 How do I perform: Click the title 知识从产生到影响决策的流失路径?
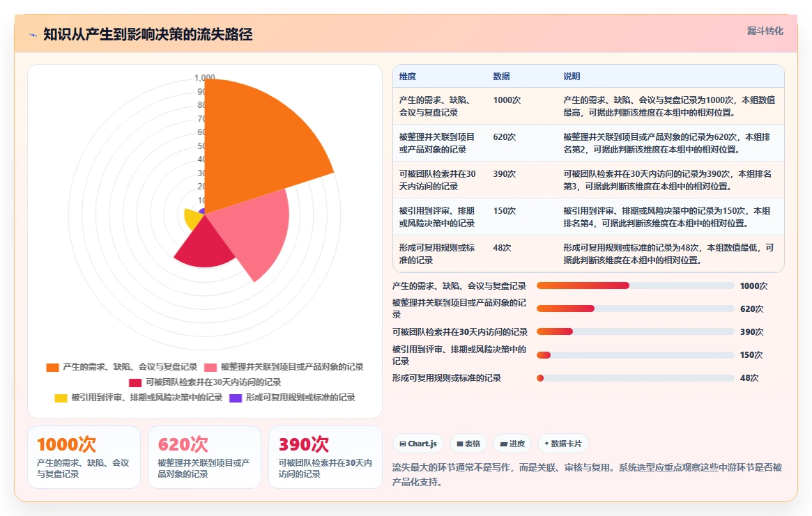[x=148, y=35]
